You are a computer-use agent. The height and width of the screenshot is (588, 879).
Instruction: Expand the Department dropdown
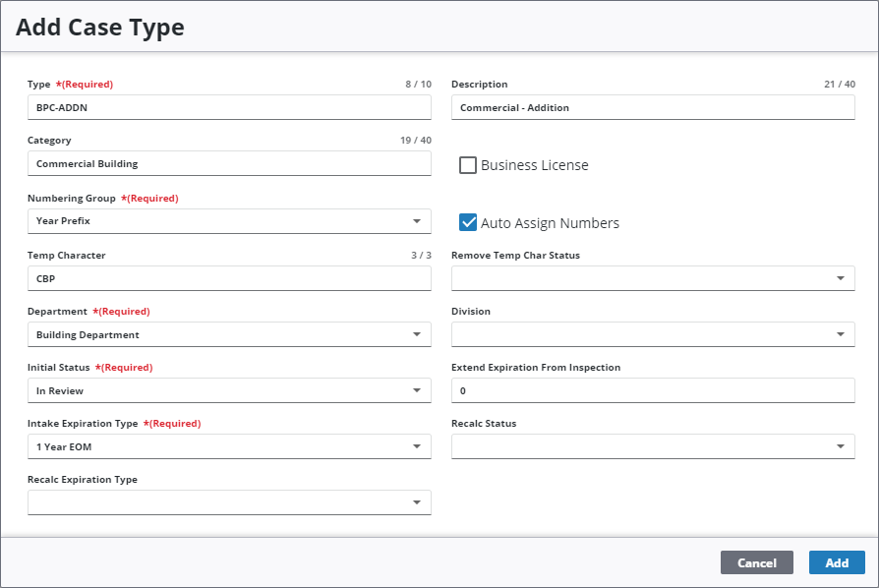pos(229,334)
